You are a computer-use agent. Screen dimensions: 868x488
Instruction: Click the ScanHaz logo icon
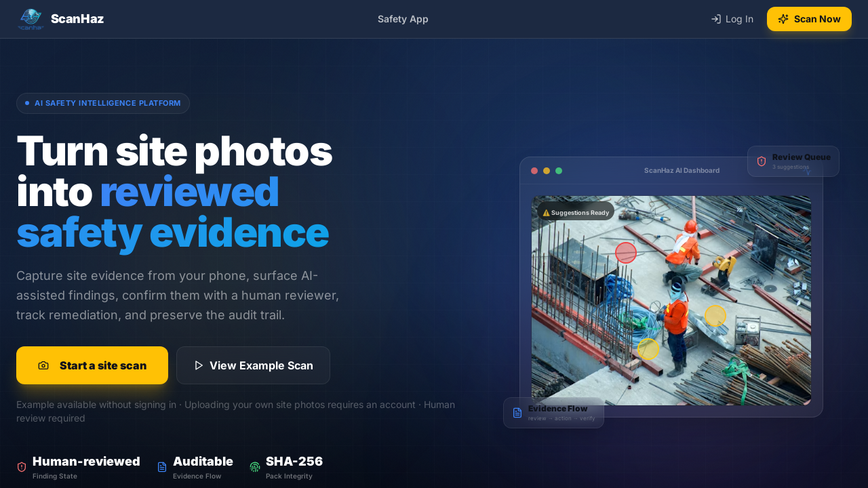31,19
